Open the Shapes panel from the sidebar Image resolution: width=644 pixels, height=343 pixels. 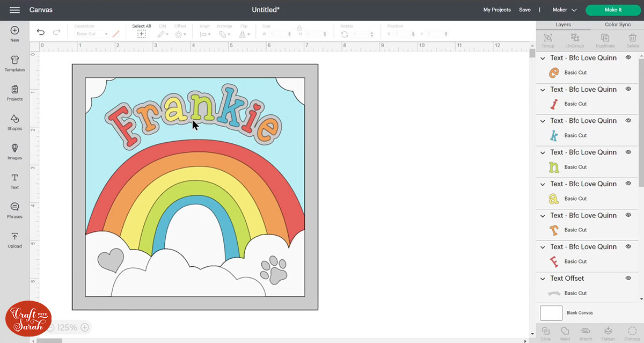point(14,122)
